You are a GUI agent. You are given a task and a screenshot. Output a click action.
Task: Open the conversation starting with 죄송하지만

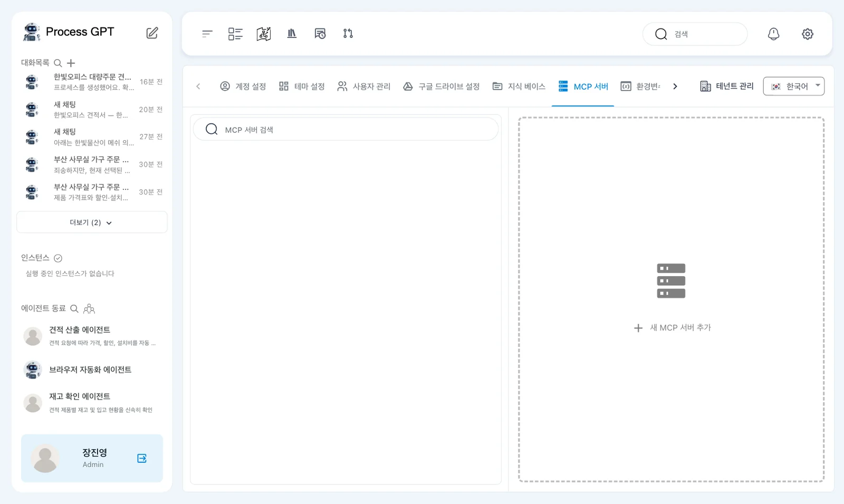tap(92, 164)
